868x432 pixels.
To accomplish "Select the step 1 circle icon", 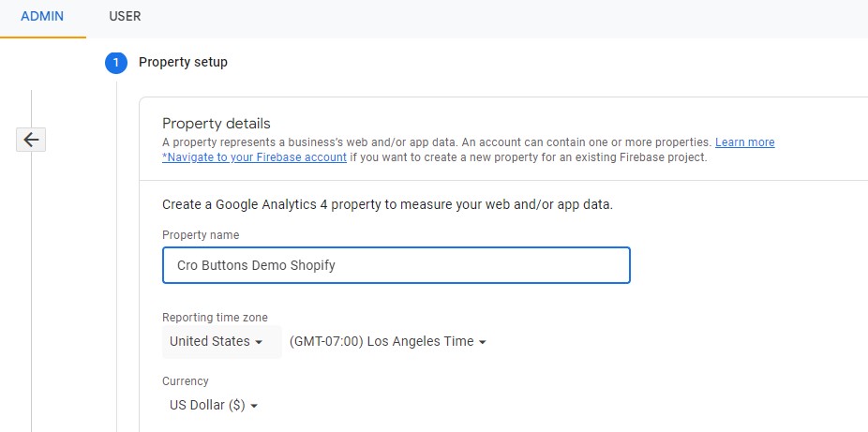I will (115, 63).
